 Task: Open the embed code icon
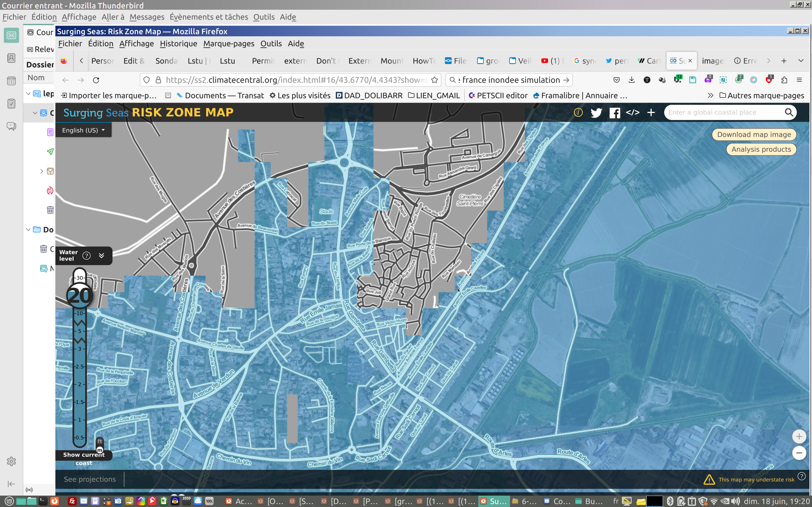pos(632,112)
